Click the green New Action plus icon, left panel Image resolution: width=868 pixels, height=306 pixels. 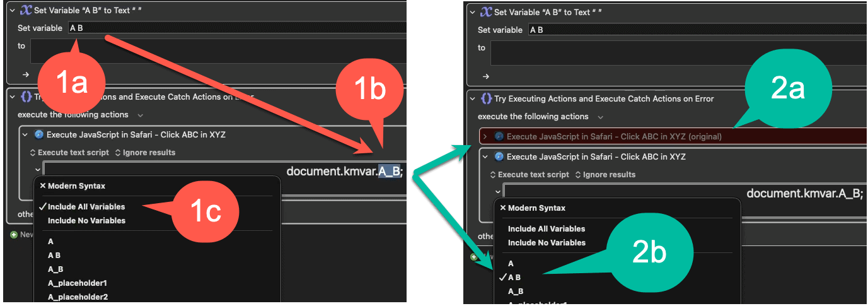(x=14, y=234)
